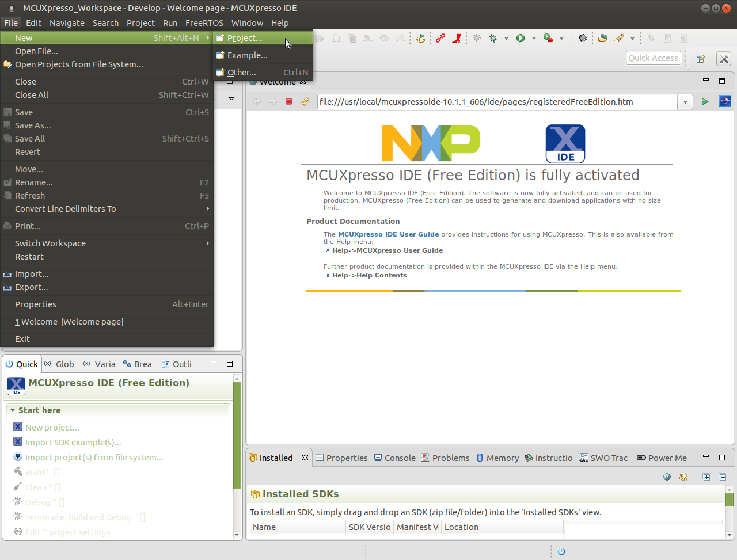Switch to the Console tab
The height and width of the screenshot is (560, 737).
coord(394,458)
